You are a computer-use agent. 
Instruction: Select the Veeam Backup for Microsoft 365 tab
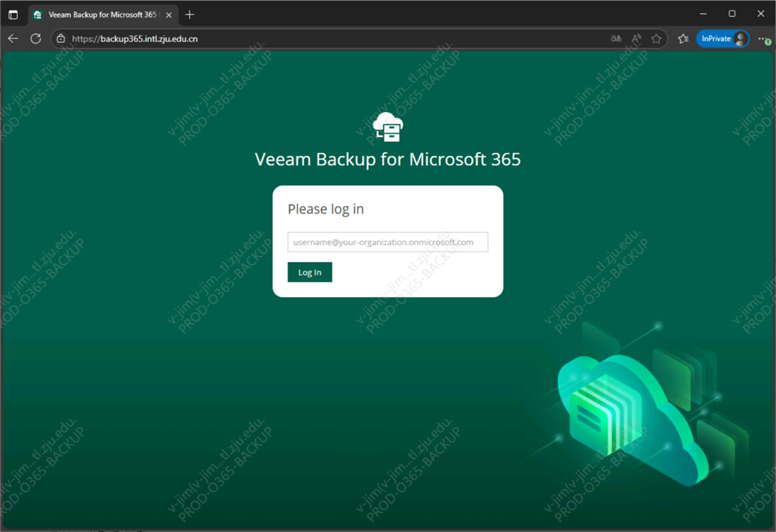click(99, 15)
